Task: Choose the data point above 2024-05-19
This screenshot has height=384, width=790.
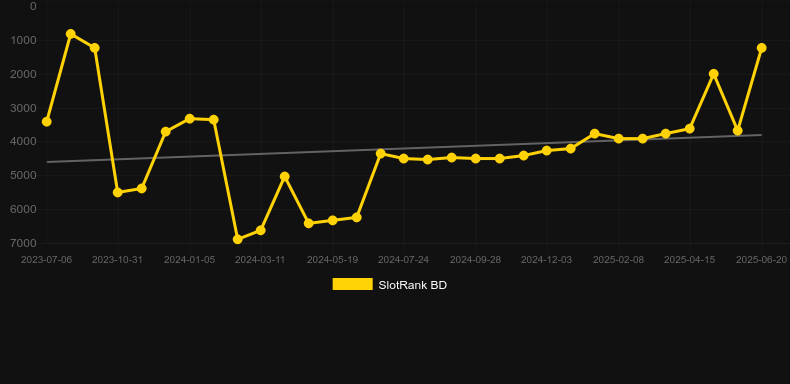Action: (333, 220)
